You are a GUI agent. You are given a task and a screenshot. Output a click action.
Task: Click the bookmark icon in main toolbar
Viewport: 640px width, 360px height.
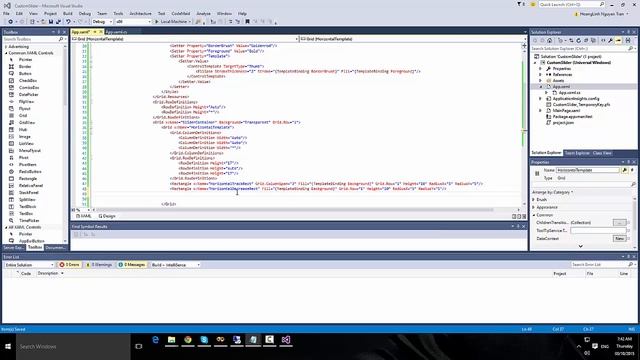tap(247, 22)
